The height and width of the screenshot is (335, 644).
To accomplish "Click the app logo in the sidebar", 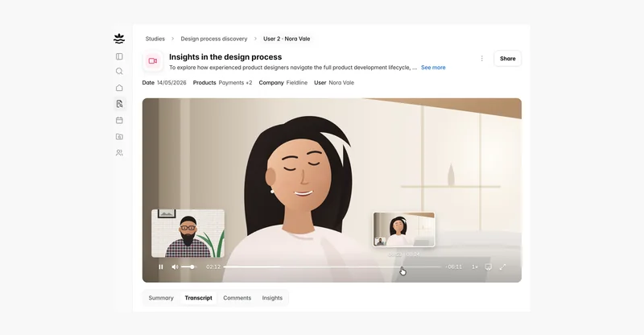I will pyautogui.click(x=119, y=39).
